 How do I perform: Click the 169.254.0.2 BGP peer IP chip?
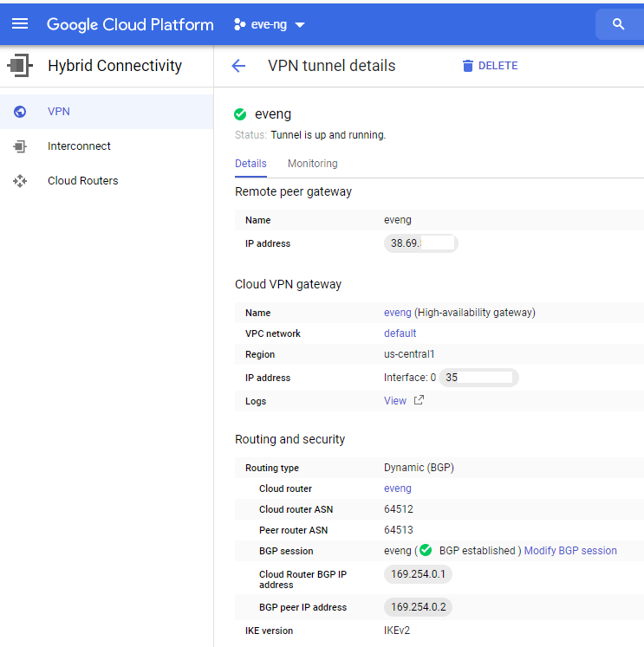418,607
